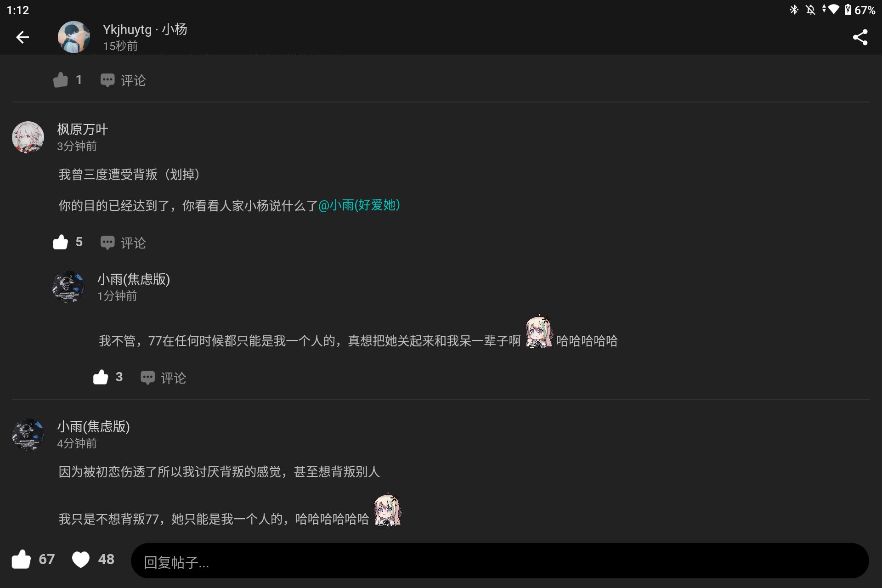882x588 pixels.
Task: Like 小雨's reply with 3 likes
Action: tap(101, 377)
